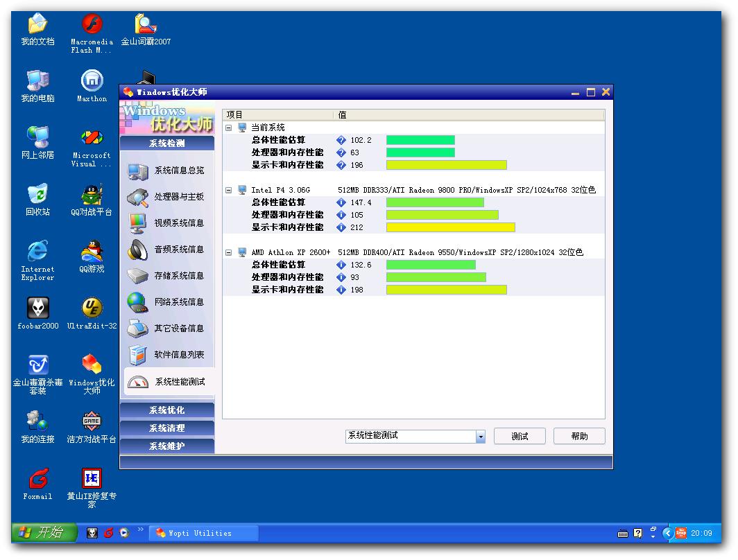Screen dimensions: 738x560
Task: Switch to 系统优化 section tab
Action: coord(167,410)
